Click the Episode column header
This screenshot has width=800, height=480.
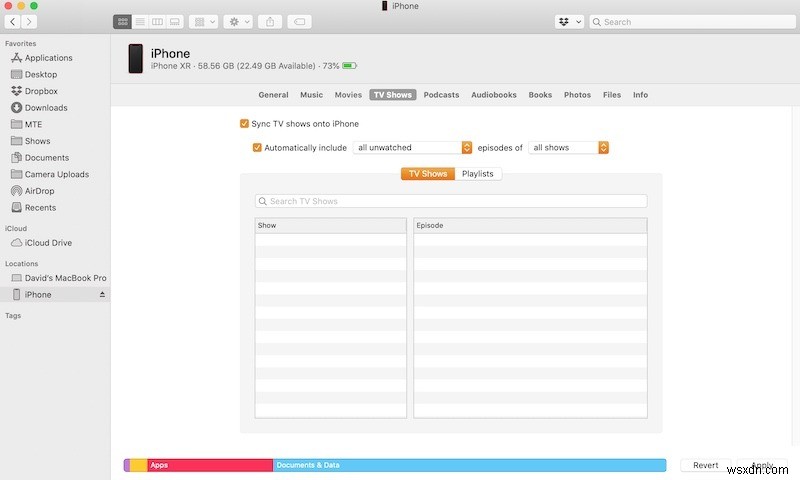(x=530, y=225)
